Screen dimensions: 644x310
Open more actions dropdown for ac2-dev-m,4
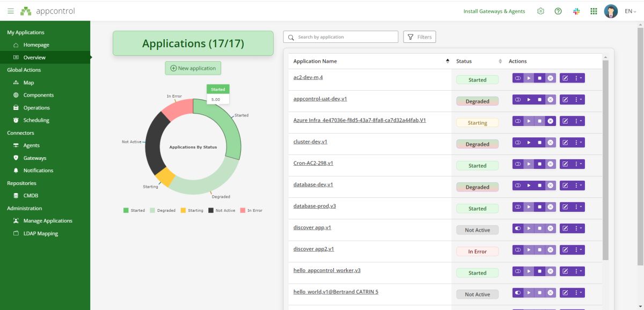[x=578, y=78]
